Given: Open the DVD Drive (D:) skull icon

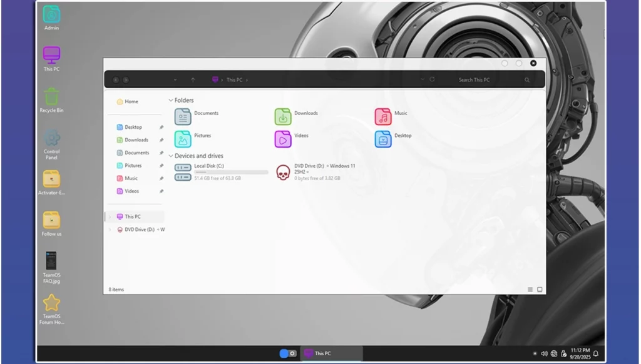Looking at the screenshot, I should 283,173.
